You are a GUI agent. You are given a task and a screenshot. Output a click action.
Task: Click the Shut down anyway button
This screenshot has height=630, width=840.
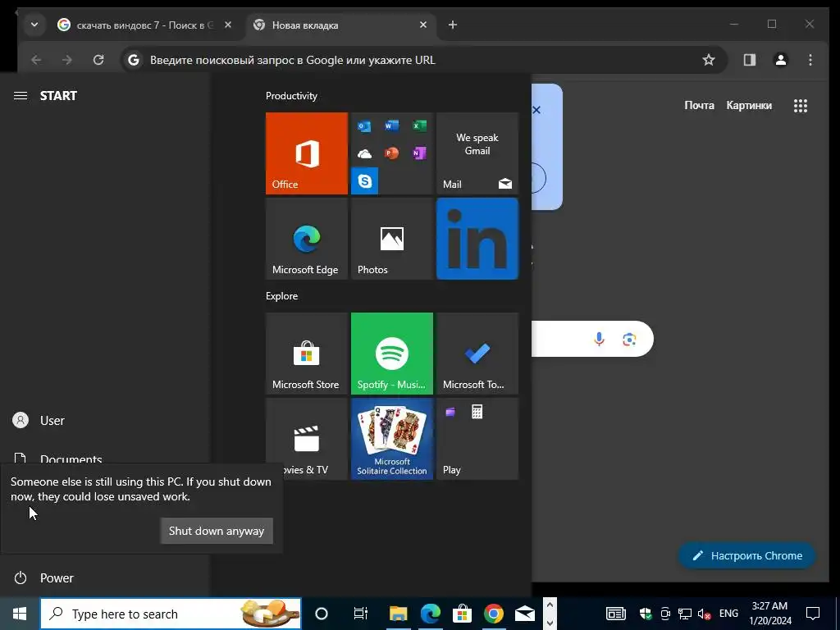point(217,531)
